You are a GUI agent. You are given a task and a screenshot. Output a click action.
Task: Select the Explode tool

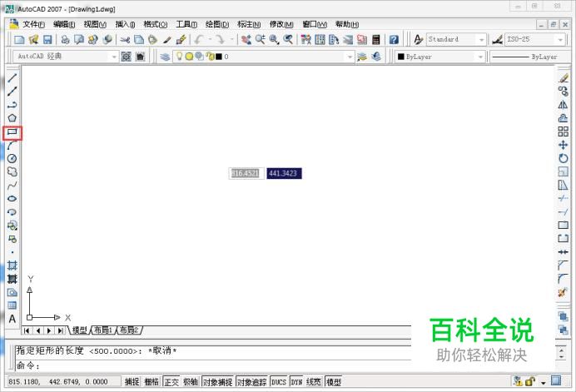coord(563,292)
